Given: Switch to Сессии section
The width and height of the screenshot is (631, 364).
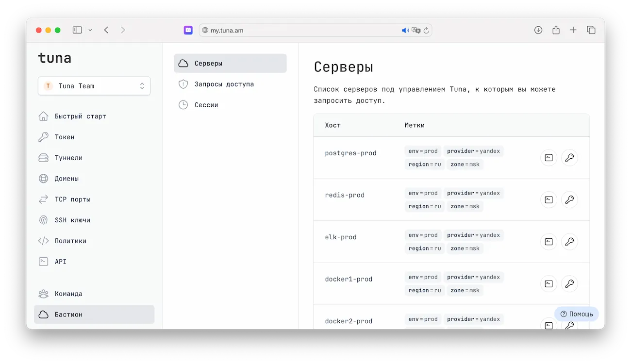Looking at the screenshot, I should point(206,105).
